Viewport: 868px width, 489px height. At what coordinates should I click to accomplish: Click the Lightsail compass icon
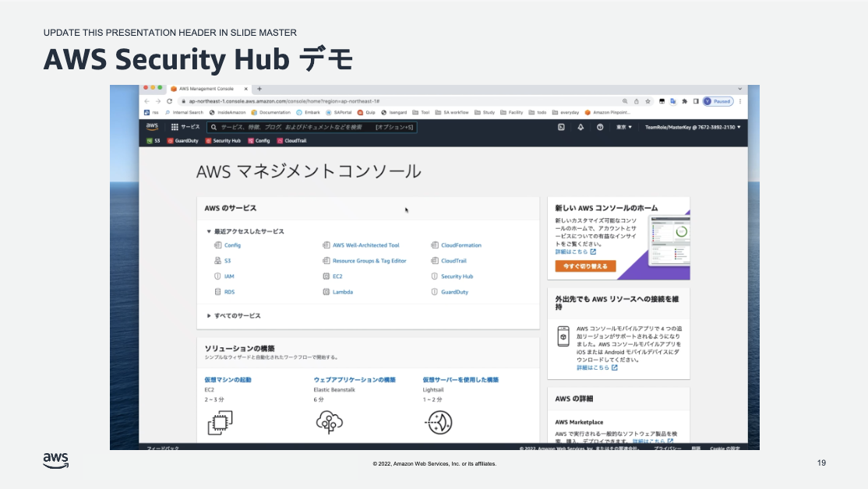[439, 423]
